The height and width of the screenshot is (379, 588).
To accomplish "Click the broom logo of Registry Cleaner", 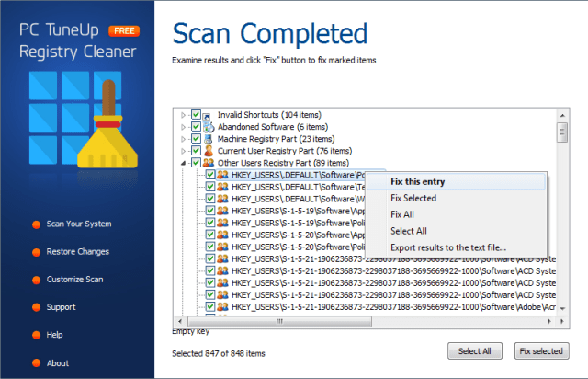I will click(107, 124).
